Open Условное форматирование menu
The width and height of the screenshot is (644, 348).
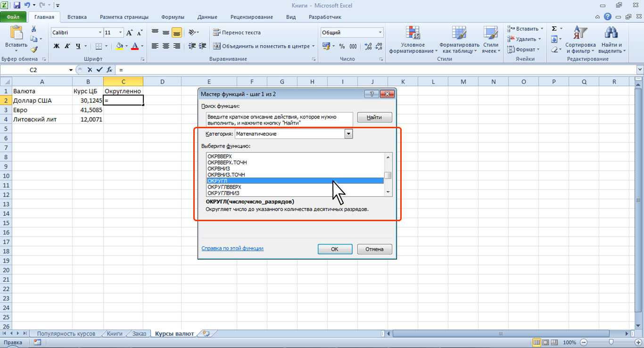click(413, 40)
